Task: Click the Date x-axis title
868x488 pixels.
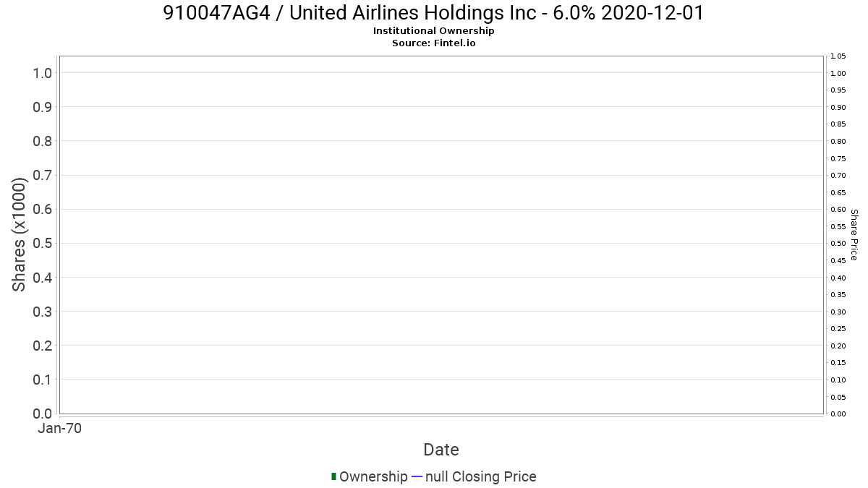Action: (441, 450)
